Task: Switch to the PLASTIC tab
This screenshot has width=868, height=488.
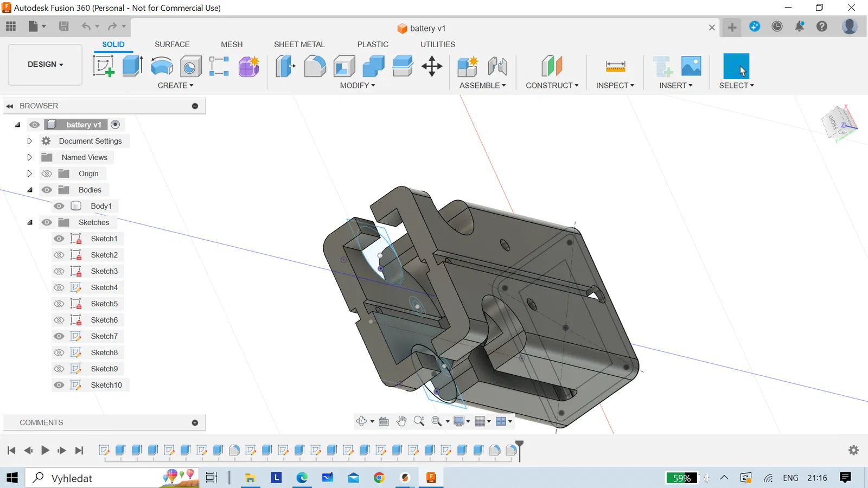Action: (373, 44)
